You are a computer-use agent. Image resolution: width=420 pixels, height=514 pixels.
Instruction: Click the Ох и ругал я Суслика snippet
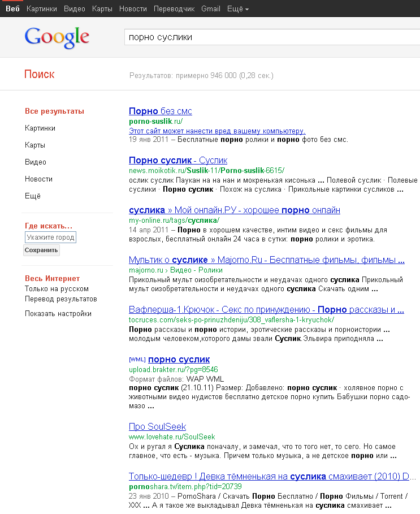263,451
